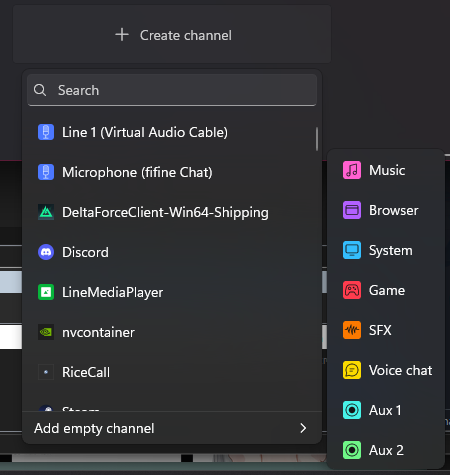Click the purple Browser window icon
The height and width of the screenshot is (475, 450).
(352, 210)
